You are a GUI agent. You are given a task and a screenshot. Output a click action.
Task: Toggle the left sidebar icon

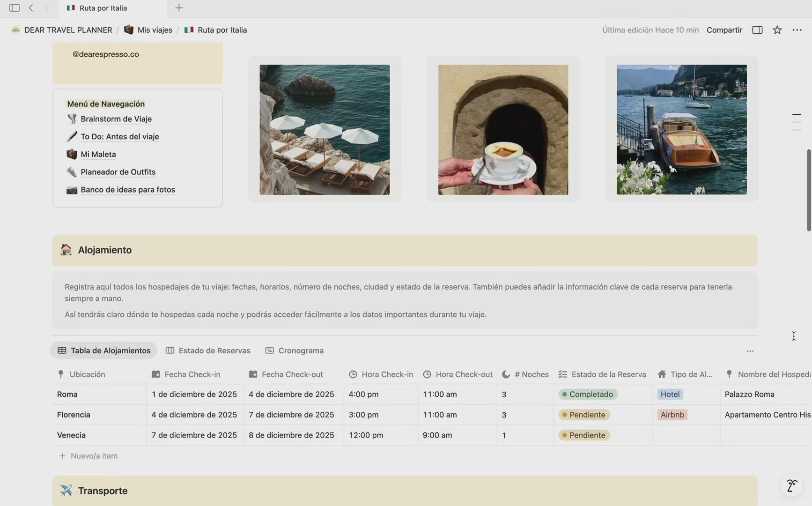(14, 8)
